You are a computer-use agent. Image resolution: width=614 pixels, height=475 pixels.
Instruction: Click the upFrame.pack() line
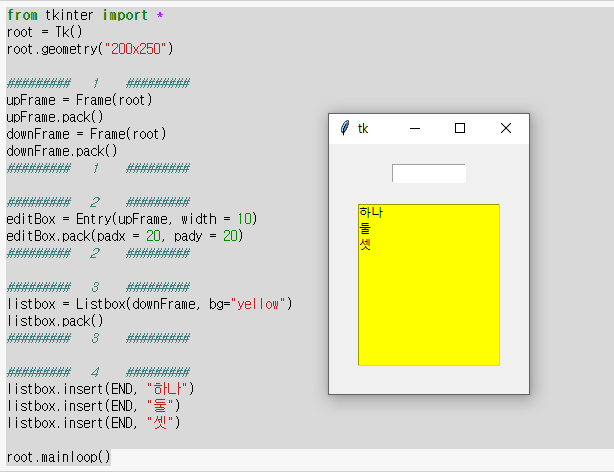(55, 117)
